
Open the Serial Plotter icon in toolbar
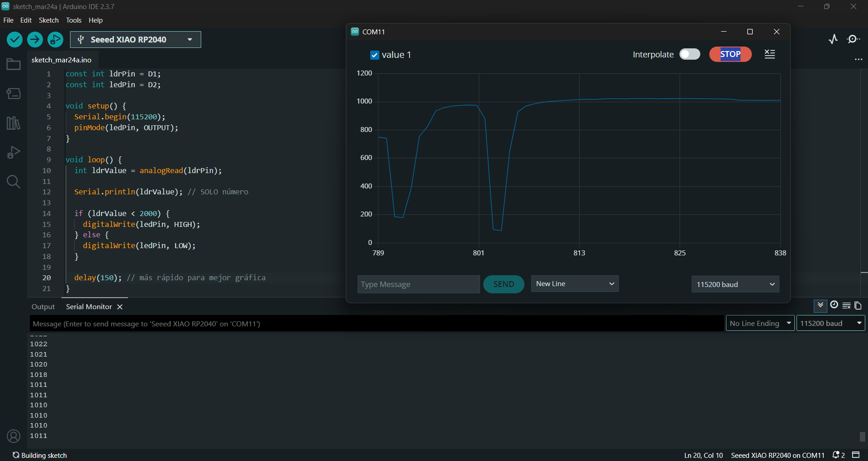pyautogui.click(x=833, y=39)
